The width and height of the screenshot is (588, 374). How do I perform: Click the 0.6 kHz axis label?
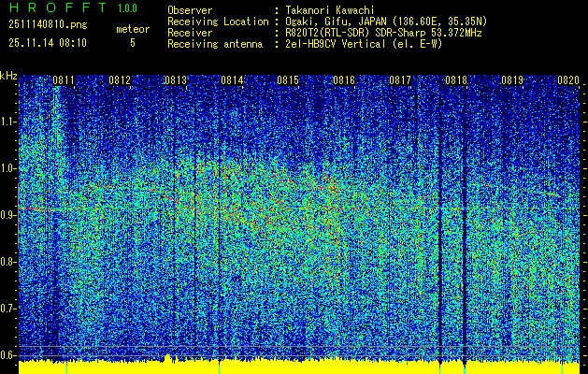coord(8,355)
